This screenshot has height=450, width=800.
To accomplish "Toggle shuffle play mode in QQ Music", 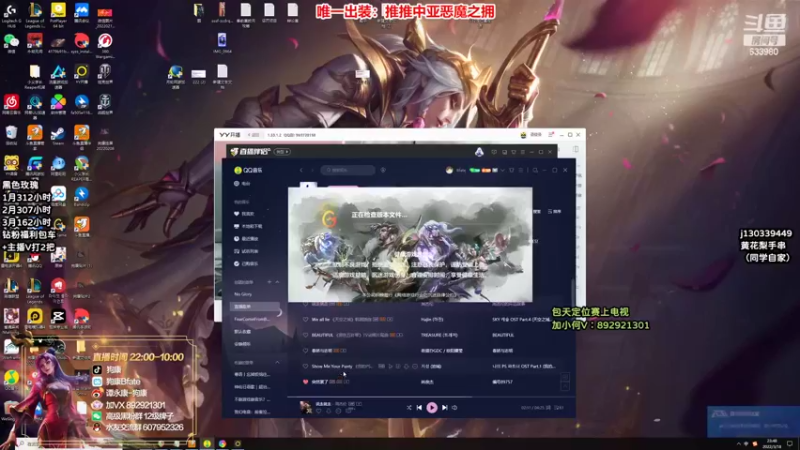I will (409, 407).
